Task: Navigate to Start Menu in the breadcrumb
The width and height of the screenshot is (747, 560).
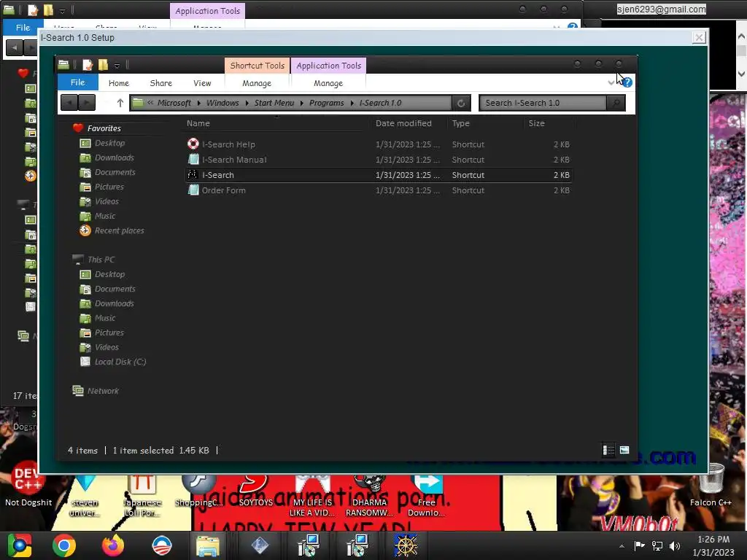Action: (x=274, y=103)
